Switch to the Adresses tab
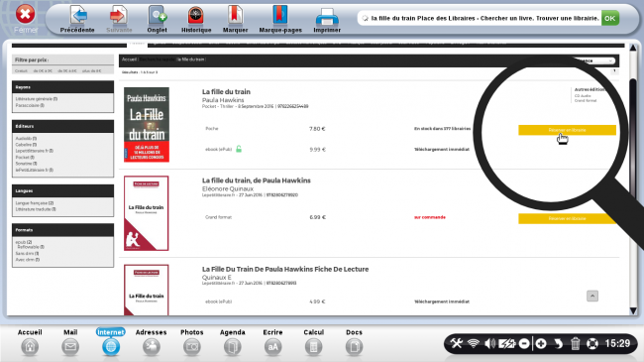The width and height of the screenshot is (644, 362). [x=152, y=342]
